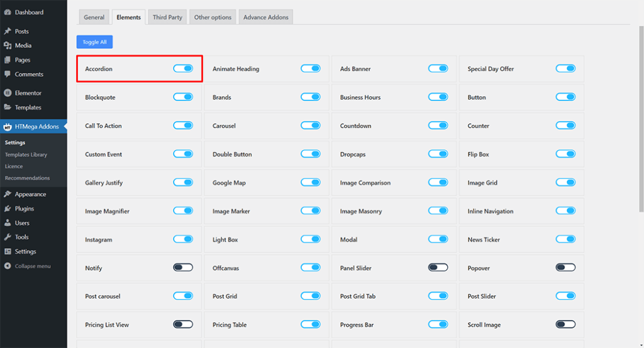
Task: Click the Pages icon in sidebar
Action: (x=8, y=60)
